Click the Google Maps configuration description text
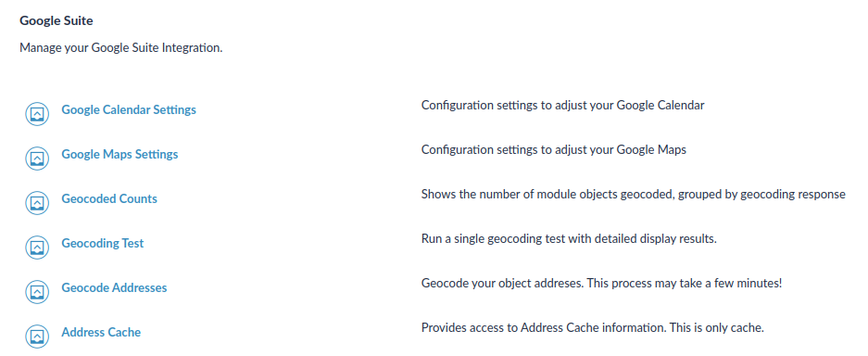The height and width of the screenshot is (356, 868). pos(554,149)
